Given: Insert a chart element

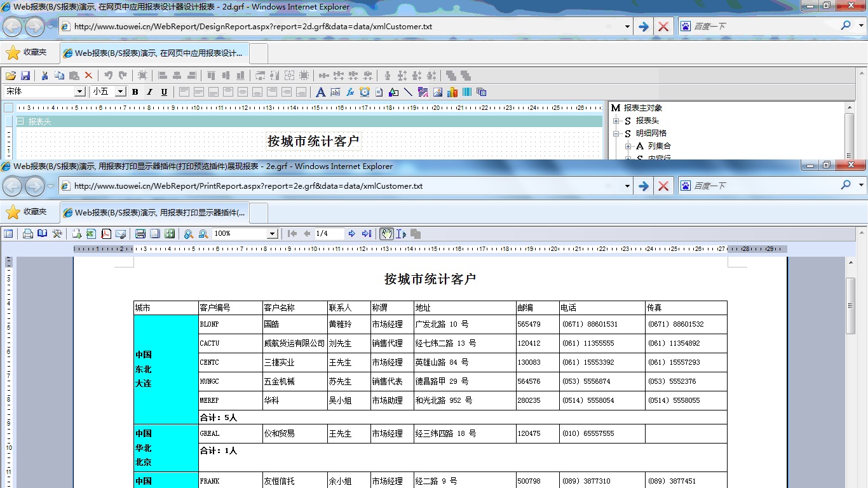Looking at the screenshot, I should (452, 92).
